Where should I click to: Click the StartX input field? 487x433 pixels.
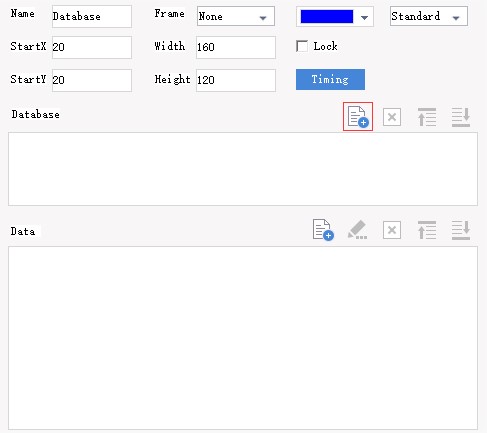(x=92, y=47)
